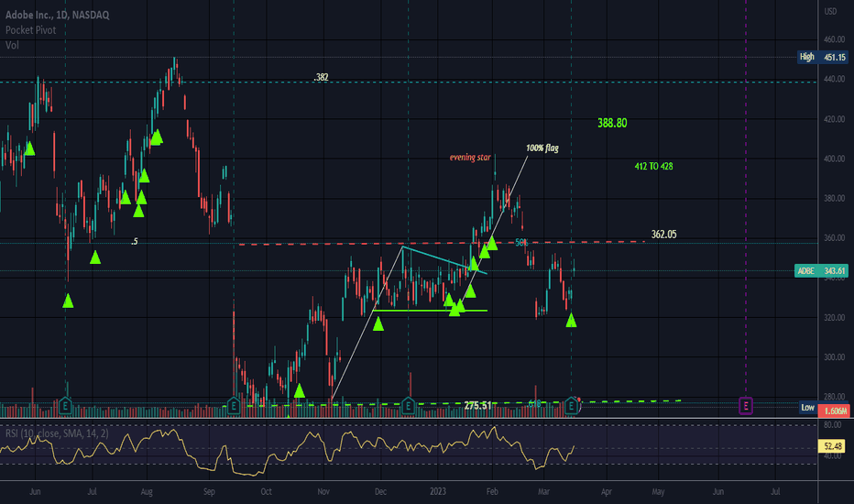The height and width of the screenshot is (504, 854).
Task: Click the 1.606M volume value tag
Action: pyautogui.click(x=835, y=411)
